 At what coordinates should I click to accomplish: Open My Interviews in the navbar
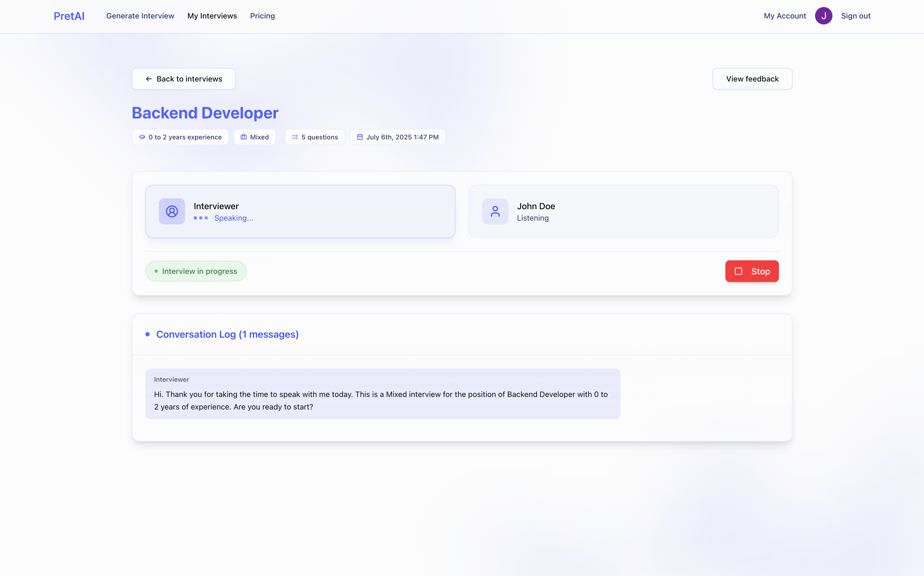[x=212, y=16]
